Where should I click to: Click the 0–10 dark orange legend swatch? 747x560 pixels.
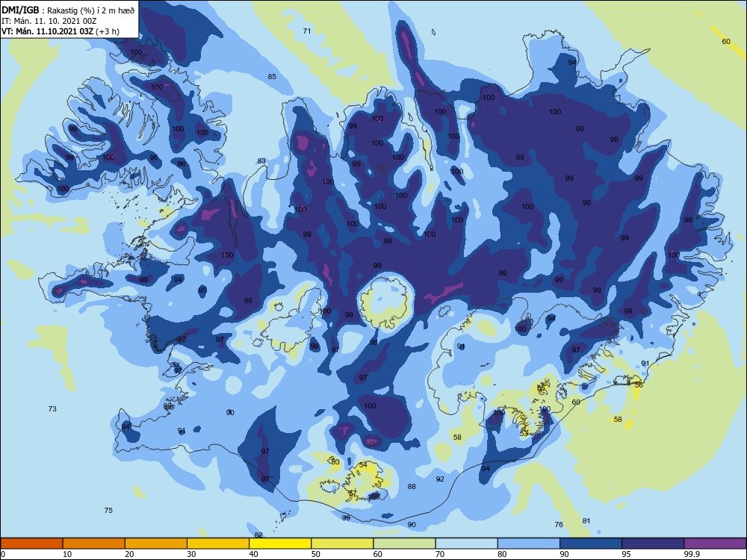tap(31, 544)
